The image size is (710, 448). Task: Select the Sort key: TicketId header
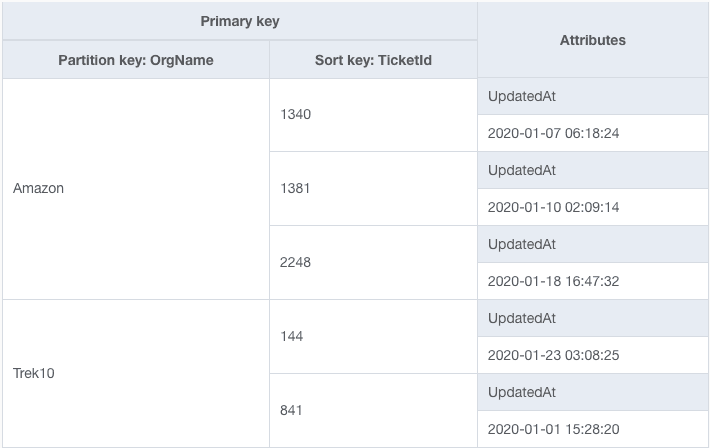(x=373, y=60)
